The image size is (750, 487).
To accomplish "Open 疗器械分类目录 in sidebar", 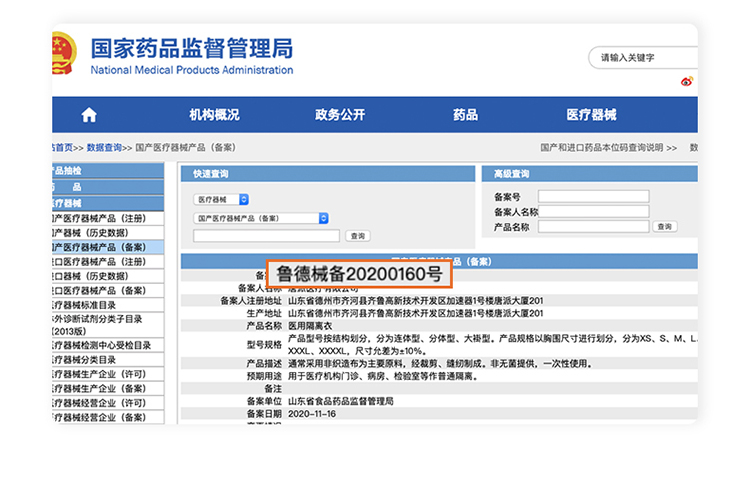I will [108, 360].
